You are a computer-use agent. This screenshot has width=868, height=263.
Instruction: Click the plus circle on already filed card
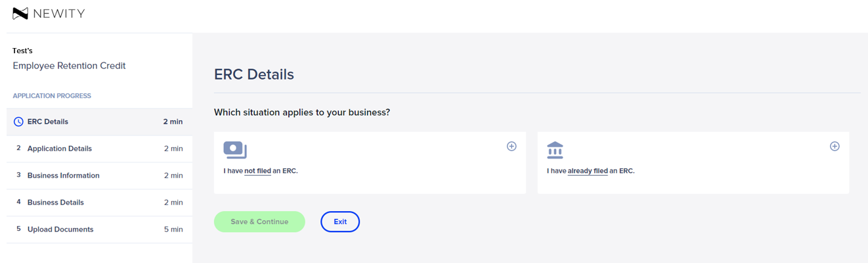[835, 146]
